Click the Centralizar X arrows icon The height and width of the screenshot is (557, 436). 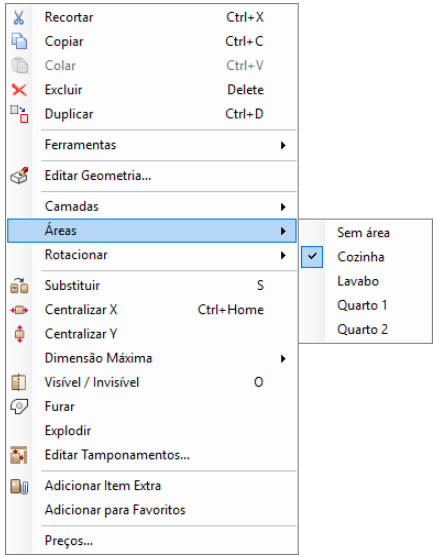(x=19, y=310)
